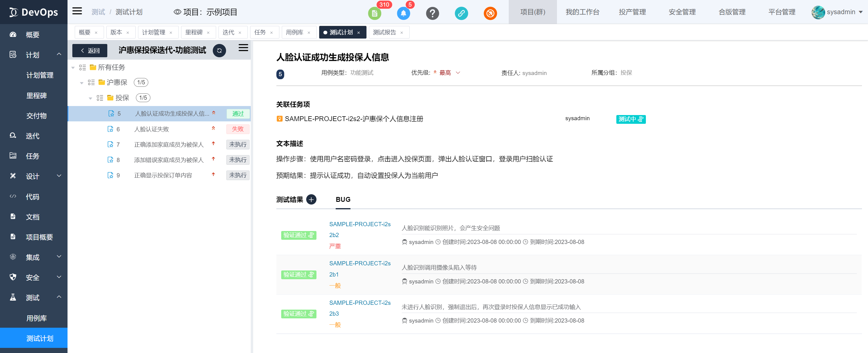The width and height of the screenshot is (868, 353).
Task: Select test case 6 人脸认证失败
Action: point(152,129)
